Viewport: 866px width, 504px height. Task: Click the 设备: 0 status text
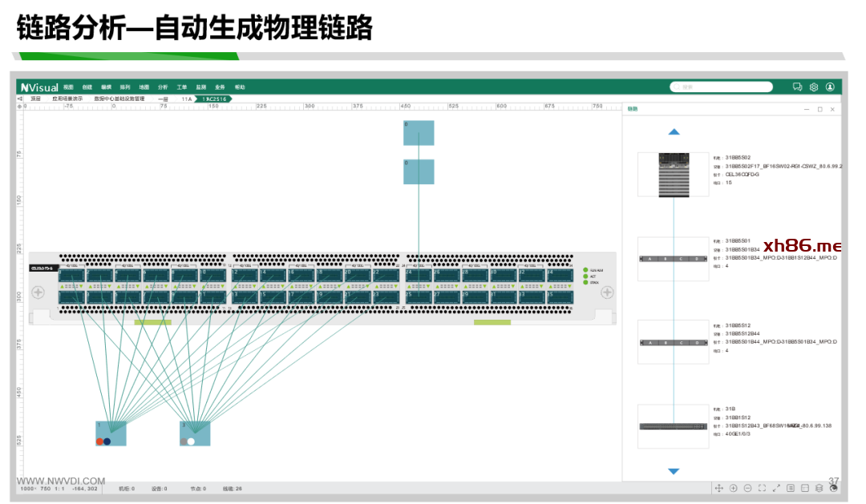[159, 489]
